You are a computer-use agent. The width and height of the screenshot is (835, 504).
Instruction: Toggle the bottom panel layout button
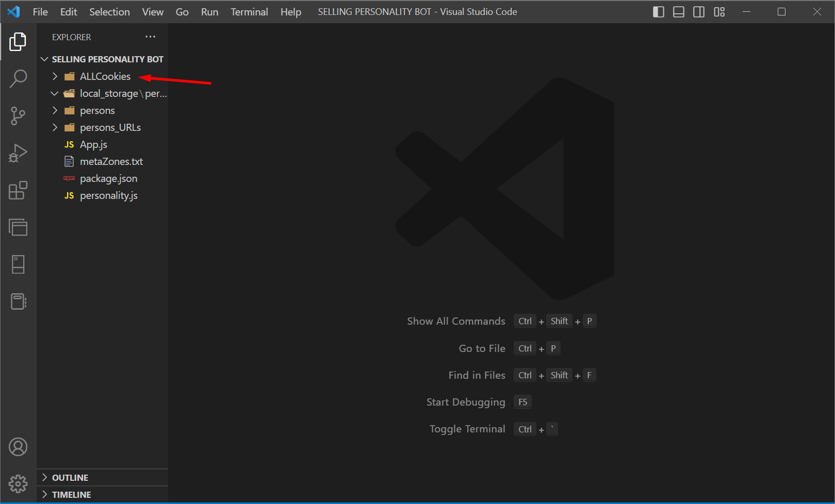[679, 12]
